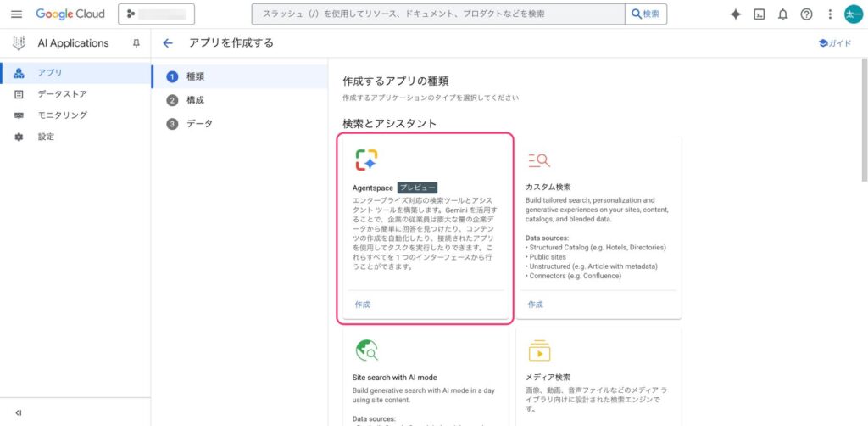The image size is (868, 426).
Task: Open the ガイド guide link
Action: point(835,43)
